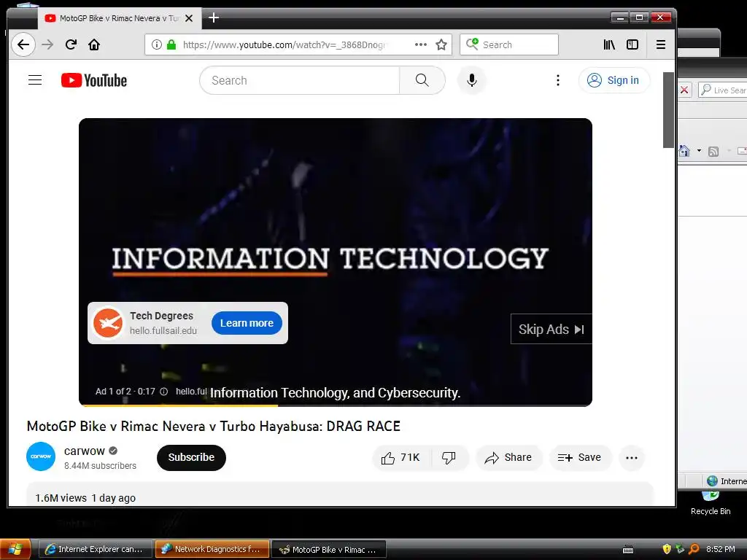The height and width of the screenshot is (560, 747).
Task: Search with your voice microphone icon
Action: (x=472, y=80)
